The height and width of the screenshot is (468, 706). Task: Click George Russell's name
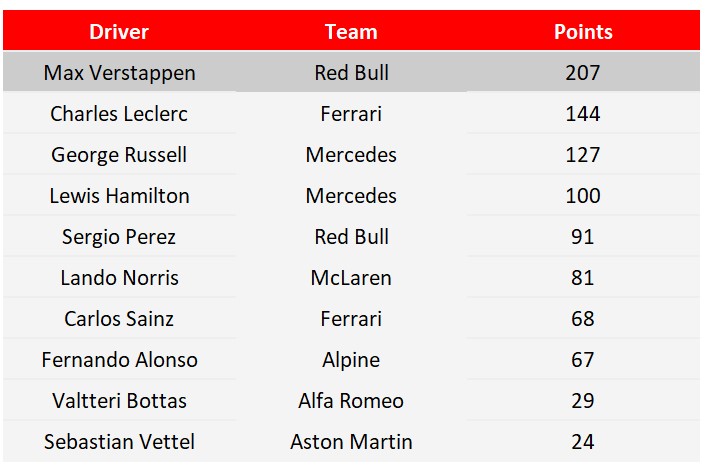pyautogui.click(x=119, y=154)
